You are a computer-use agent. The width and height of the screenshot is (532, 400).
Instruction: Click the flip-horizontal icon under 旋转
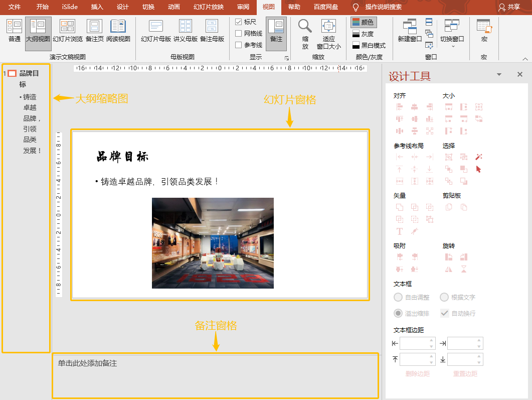(449, 270)
